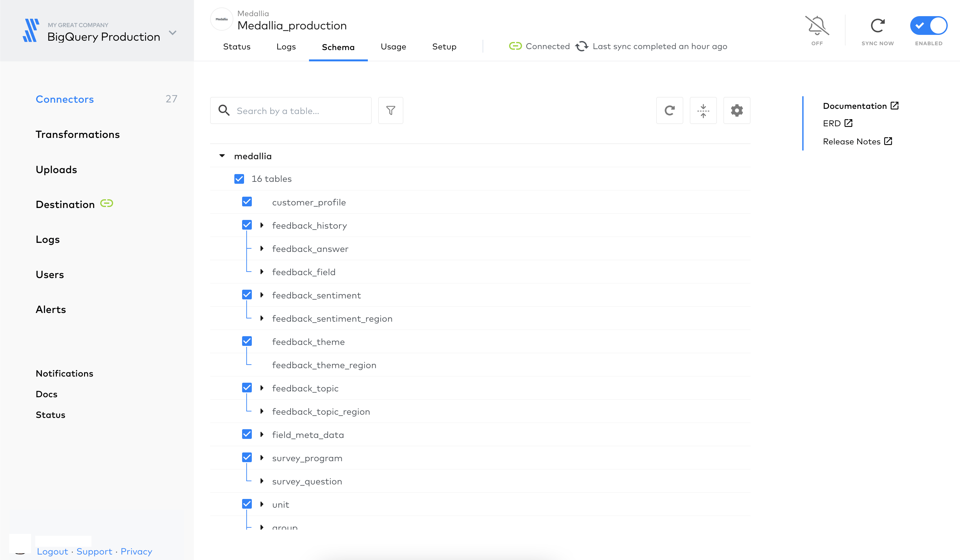
Task: Uncheck feedback_topic table checkbox
Action: click(x=247, y=388)
